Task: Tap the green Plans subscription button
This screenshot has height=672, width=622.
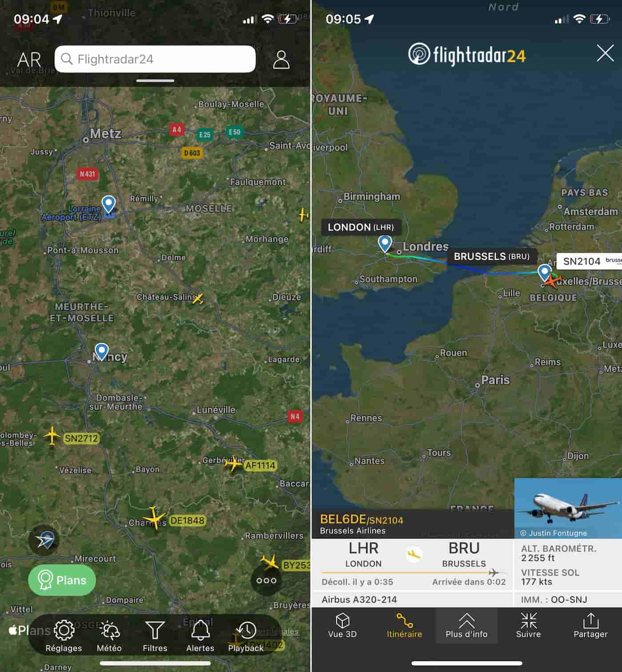Action: coord(62,580)
